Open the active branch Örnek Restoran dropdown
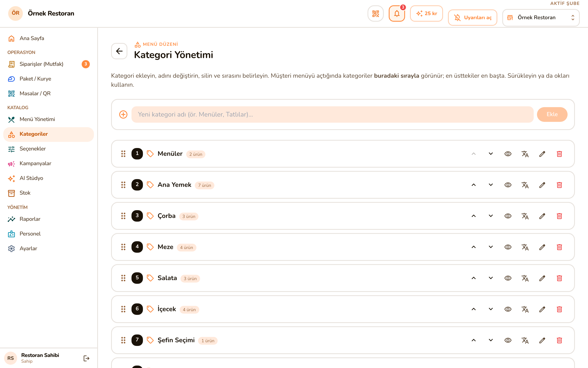This screenshot has width=588, height=368. 541,18
